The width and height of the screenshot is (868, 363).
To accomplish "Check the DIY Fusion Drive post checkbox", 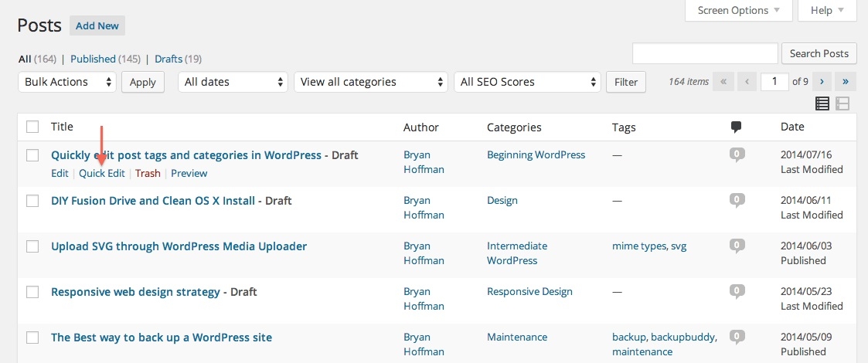I will pos(32,201).
